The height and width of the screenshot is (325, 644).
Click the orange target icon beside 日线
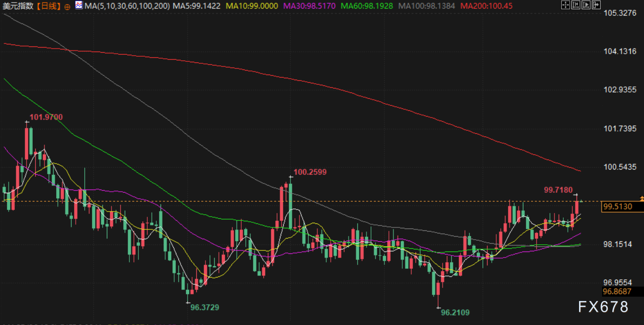click(x=68, y=6)
